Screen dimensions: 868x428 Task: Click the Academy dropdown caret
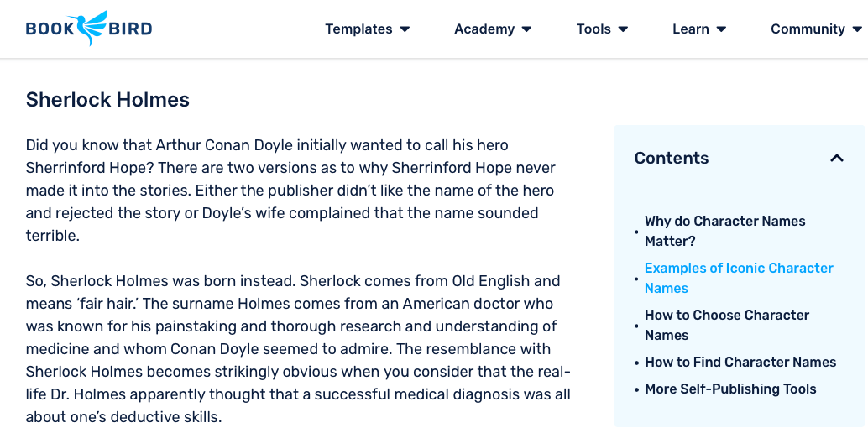coord(526,29)
